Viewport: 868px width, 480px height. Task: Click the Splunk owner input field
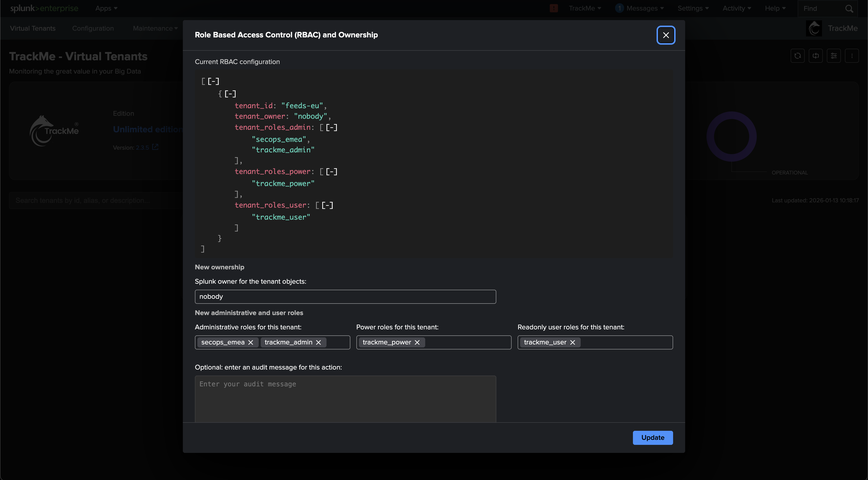click(x=345, y=297)
